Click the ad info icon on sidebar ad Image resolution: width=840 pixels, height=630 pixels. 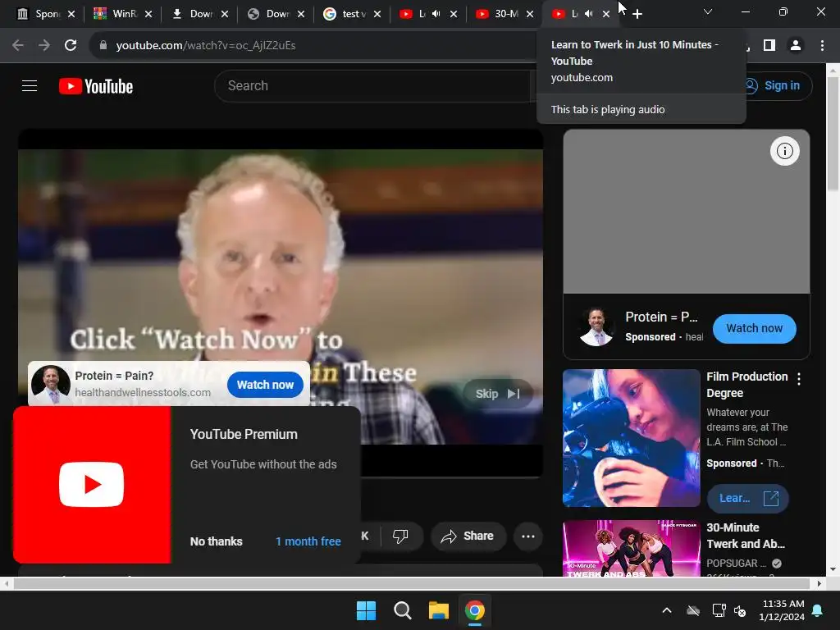click(x=785, y=151)
